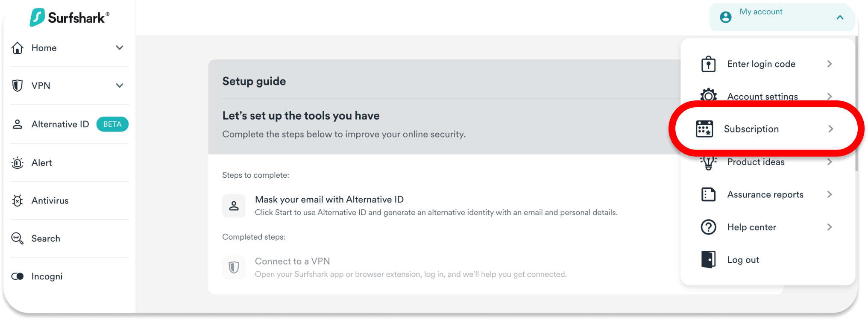Open Account settings from account menu
Viewport: 868px width, 320px height.
pyautogui.click(x=762, y=96)
